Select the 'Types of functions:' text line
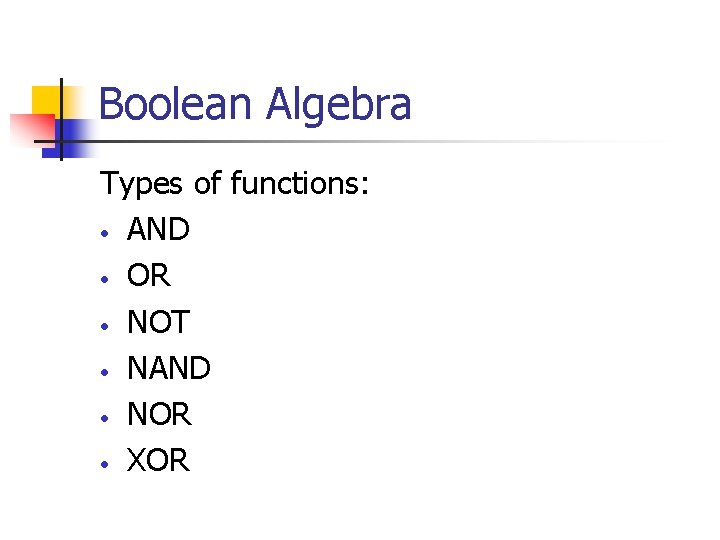The height and width of the screenshot is (540, 720). coord(234,184)
